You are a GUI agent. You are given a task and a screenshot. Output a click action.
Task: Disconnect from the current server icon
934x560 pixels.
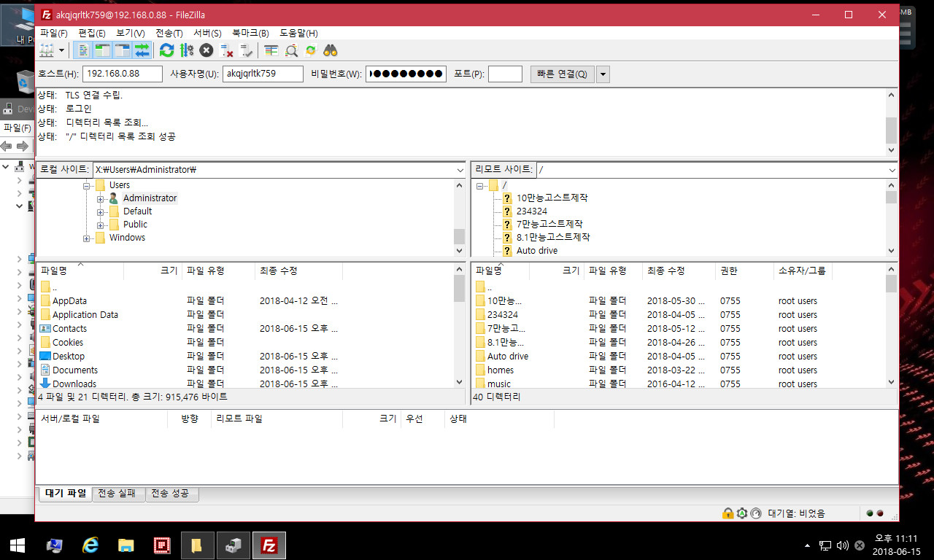tap(226, 50)
